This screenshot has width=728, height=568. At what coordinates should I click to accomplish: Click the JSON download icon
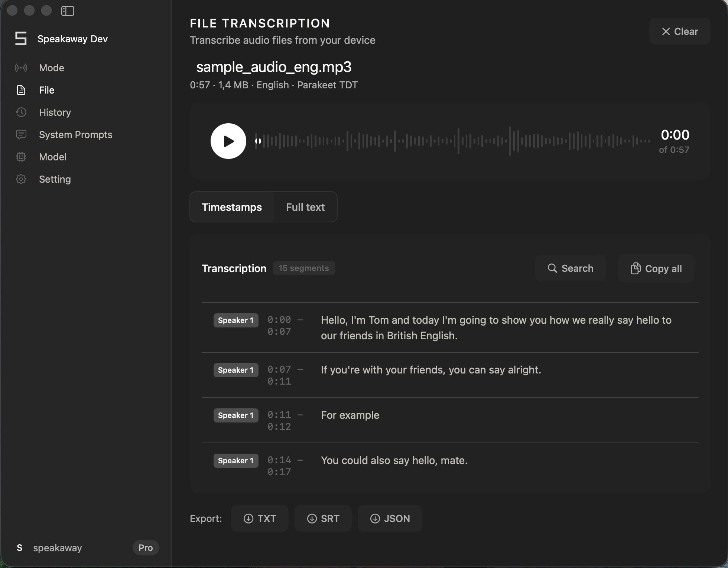375,519
